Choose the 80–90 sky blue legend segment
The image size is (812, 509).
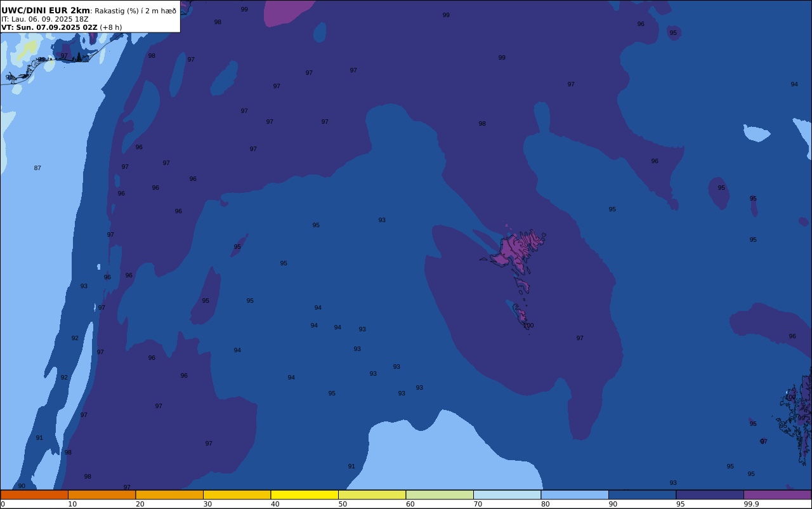575,494
